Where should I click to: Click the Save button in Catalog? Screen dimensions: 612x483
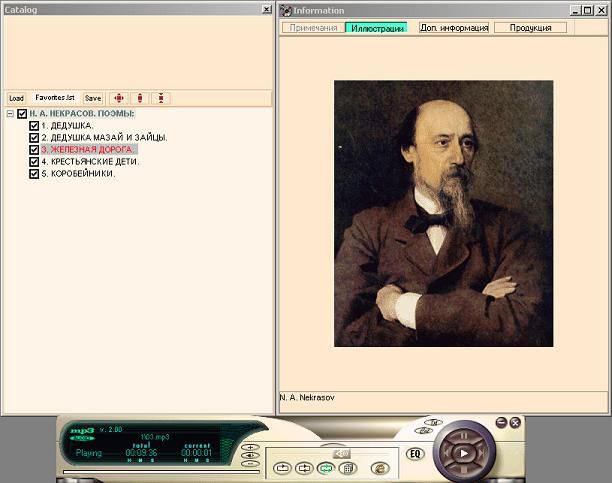(93, 98)
